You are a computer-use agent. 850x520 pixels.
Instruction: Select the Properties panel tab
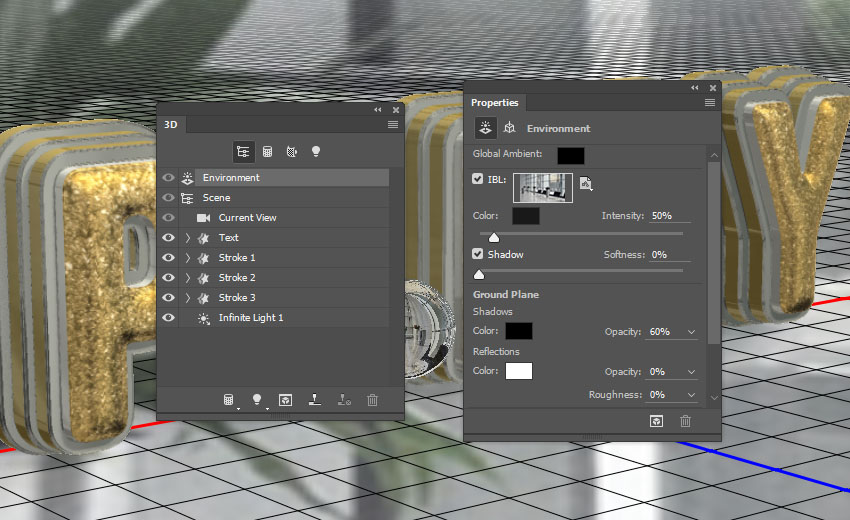pyautogui.click(x=495, y=102)
